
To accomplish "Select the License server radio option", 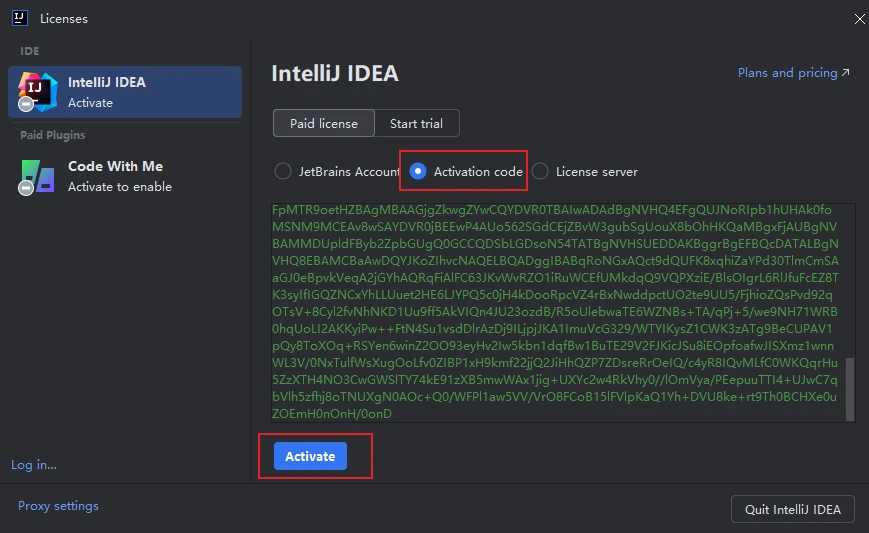I will [x=540, y=172].
